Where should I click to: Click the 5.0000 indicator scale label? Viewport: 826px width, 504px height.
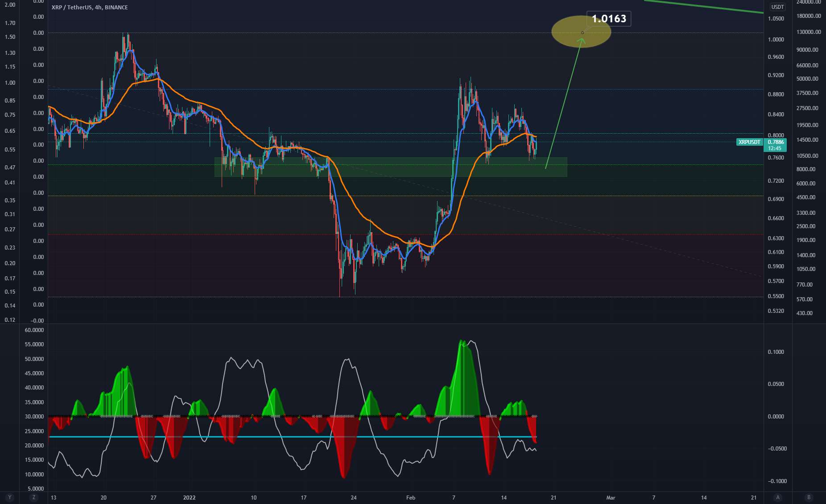(36, 489)
